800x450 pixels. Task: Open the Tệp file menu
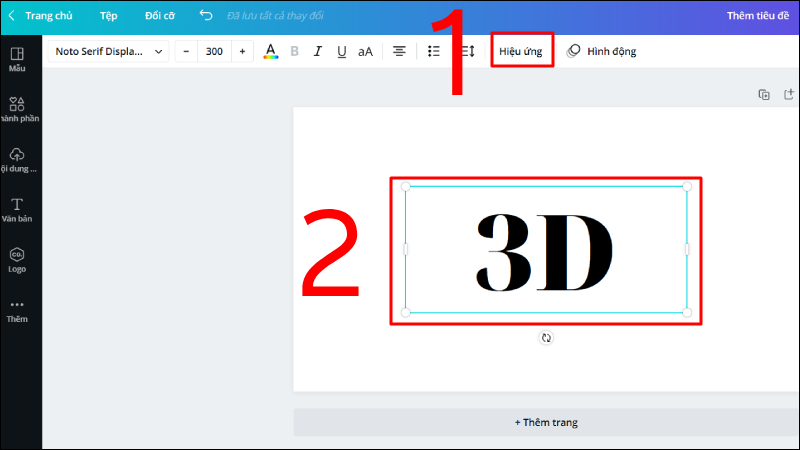click(108, 16)
